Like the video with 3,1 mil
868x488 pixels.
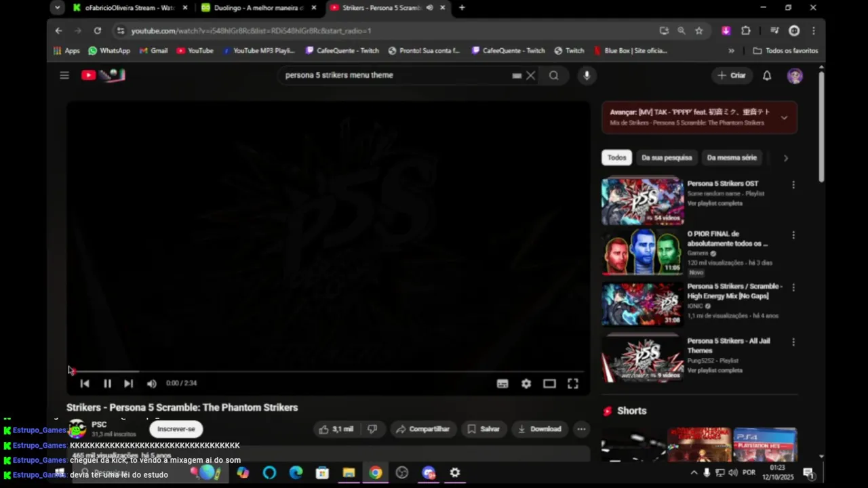336,429
